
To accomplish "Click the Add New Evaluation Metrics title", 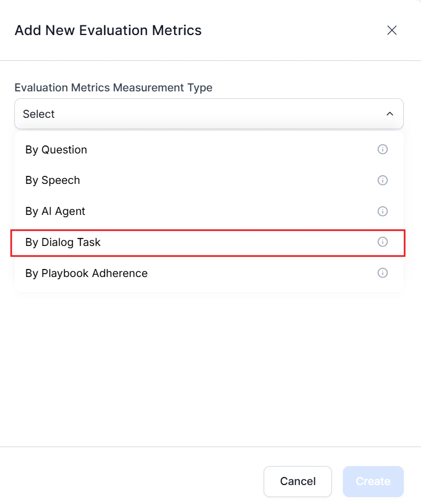I will pyautogui.click(x=108, y=30).
